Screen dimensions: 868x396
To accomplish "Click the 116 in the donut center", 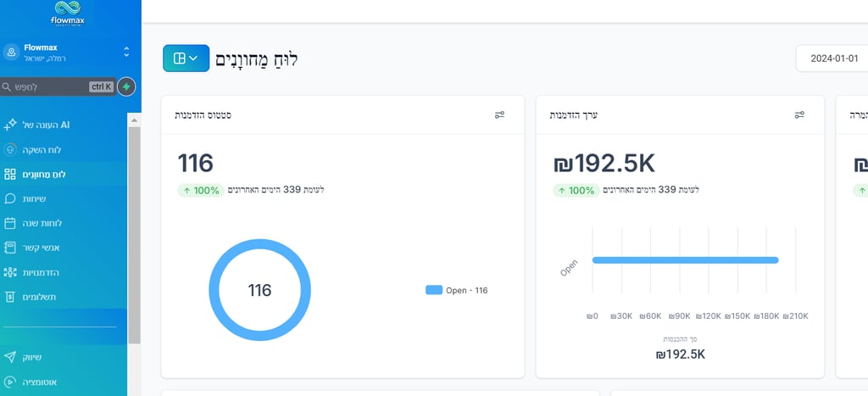I will 259,290.
